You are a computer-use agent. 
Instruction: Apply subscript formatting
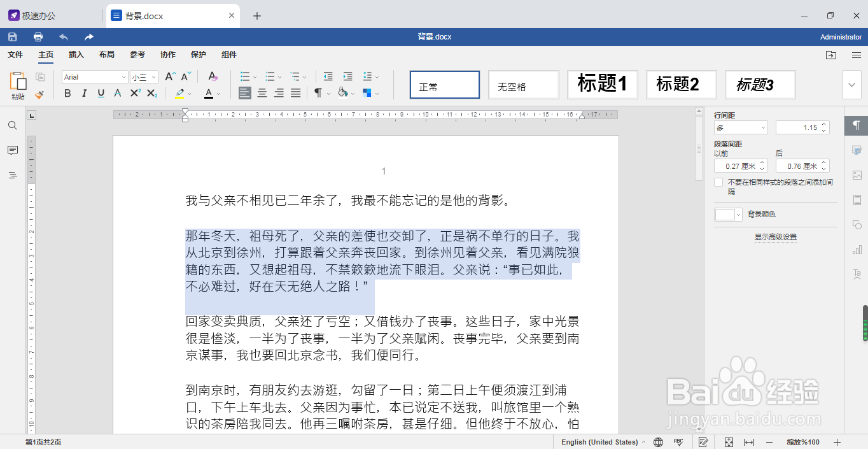click(151, 94)
